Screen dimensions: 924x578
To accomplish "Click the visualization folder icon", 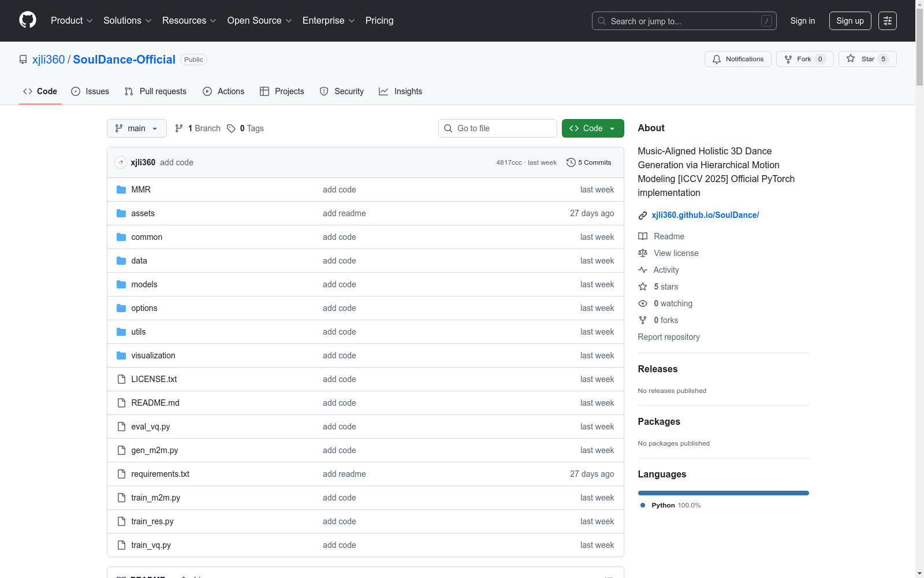I will (121, 355).
